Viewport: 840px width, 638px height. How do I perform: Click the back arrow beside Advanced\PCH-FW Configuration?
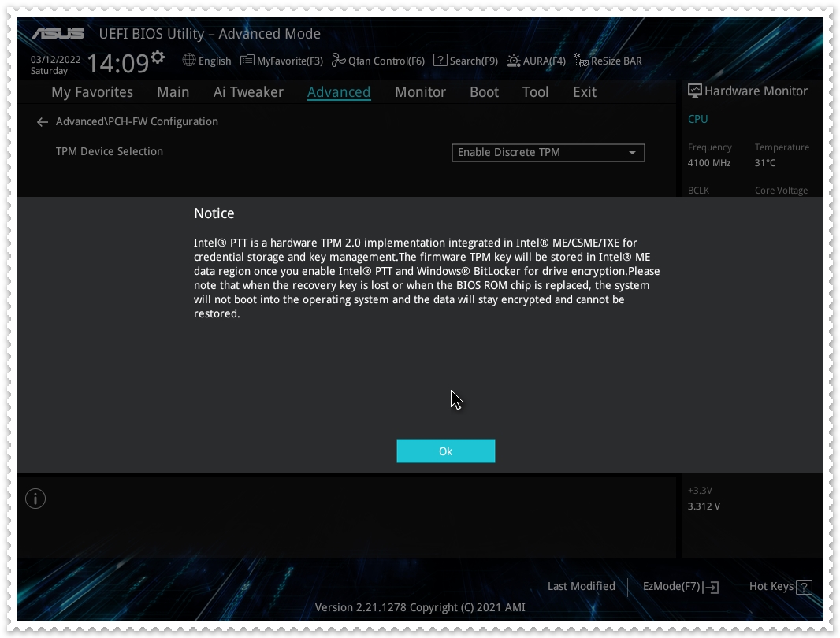pos(43,122)
